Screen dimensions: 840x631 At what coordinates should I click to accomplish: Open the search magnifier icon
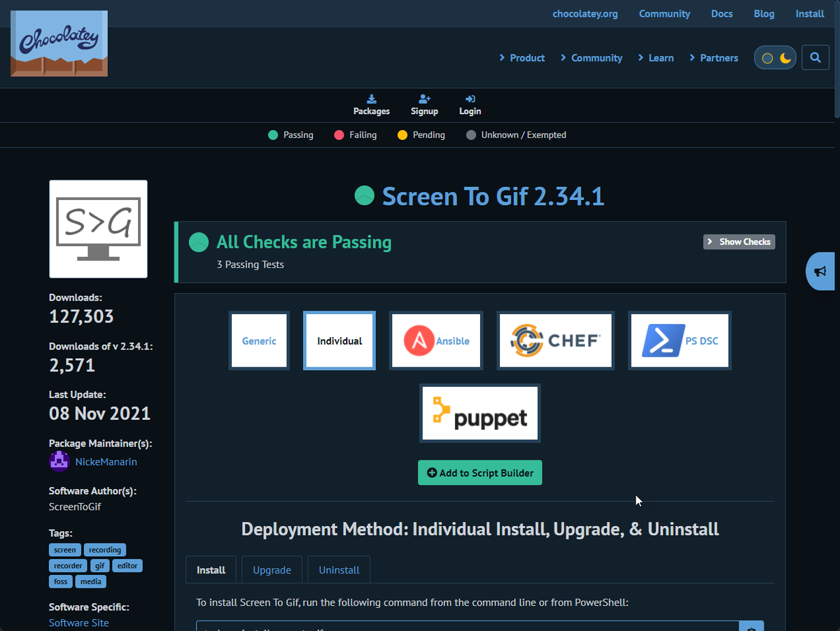tap(815, 58)
